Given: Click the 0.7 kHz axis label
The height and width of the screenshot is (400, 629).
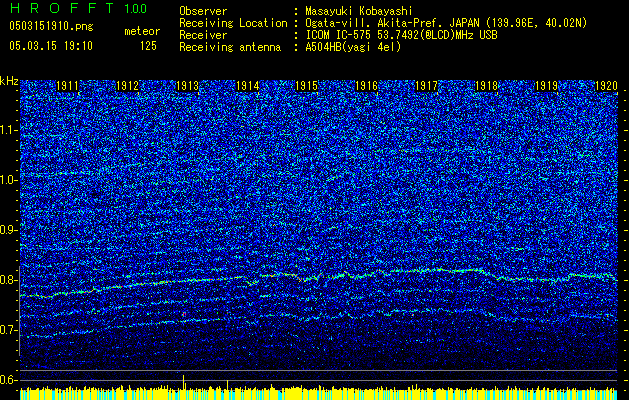Looking at the screenshot, I should 9,330.
